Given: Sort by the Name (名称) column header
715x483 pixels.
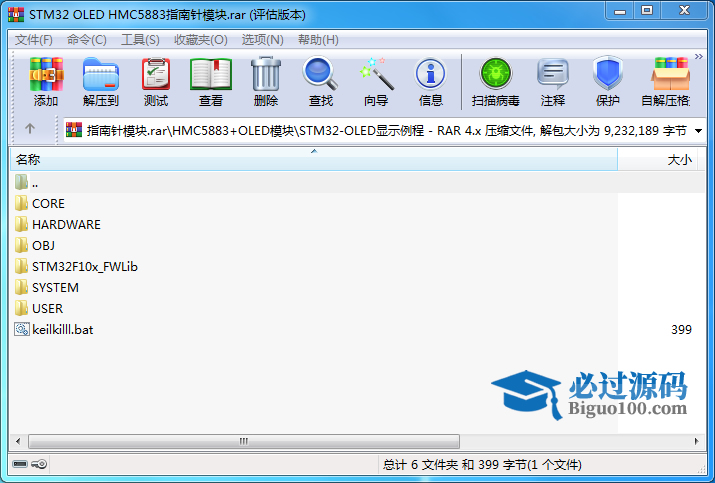Looking at the screenshot, I should [x=314, y=160].
